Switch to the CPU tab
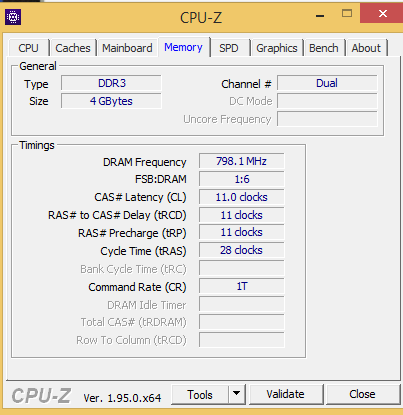 tap(29, 48)
